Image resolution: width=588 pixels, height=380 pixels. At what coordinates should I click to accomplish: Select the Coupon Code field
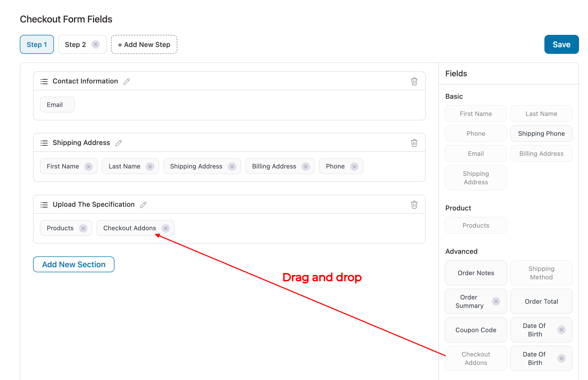(x=476, y=330)
